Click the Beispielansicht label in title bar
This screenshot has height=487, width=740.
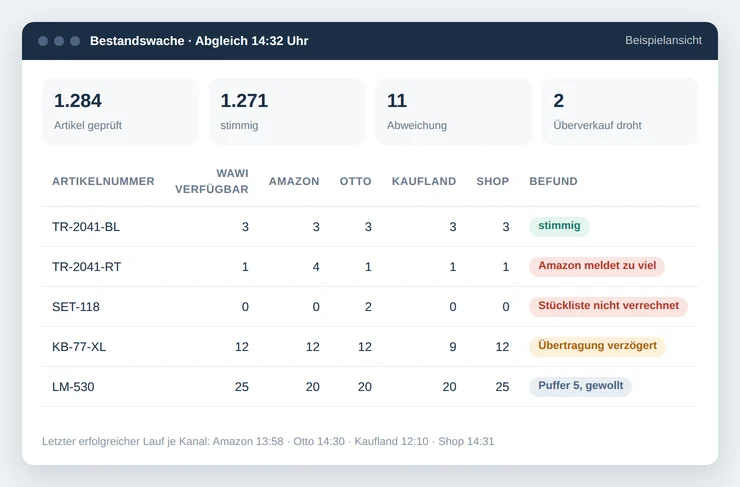coord(663,41)
